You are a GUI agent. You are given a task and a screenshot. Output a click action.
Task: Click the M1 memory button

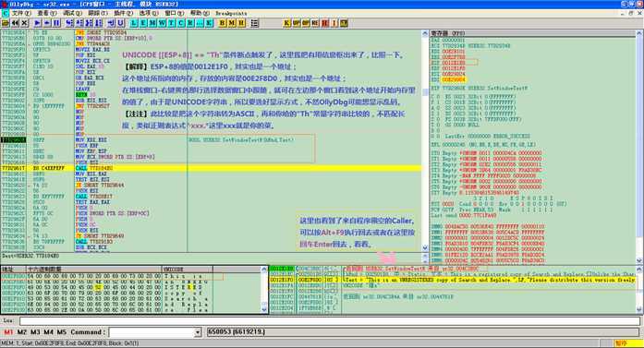8,331
